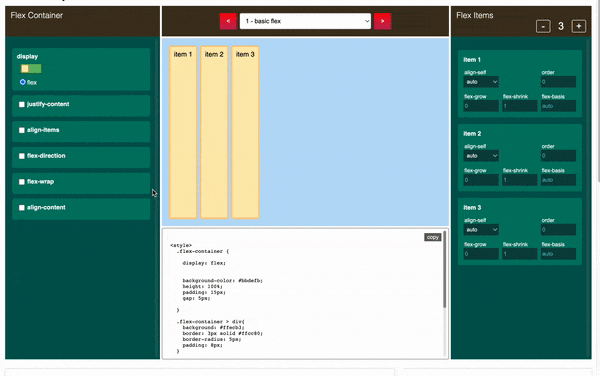Open item 3 align-self dropdown
This screenshot has width=600, height=376.
coord(481,230)
